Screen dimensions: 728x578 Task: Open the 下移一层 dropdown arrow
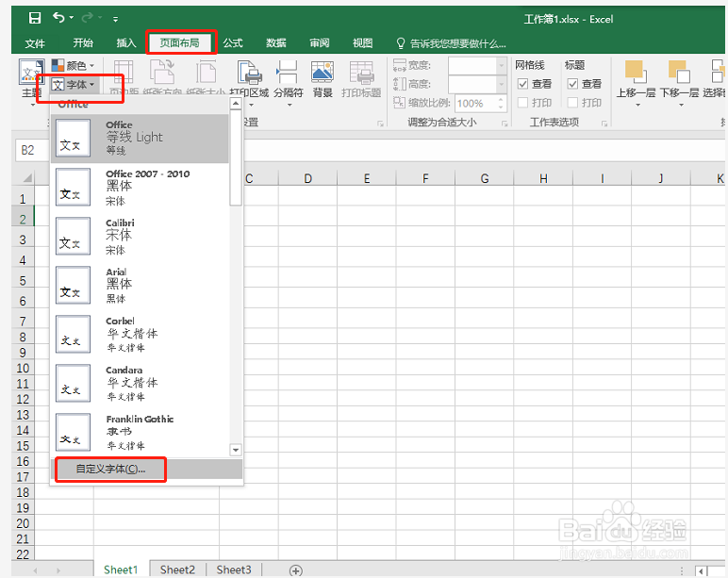pos(681,105)
